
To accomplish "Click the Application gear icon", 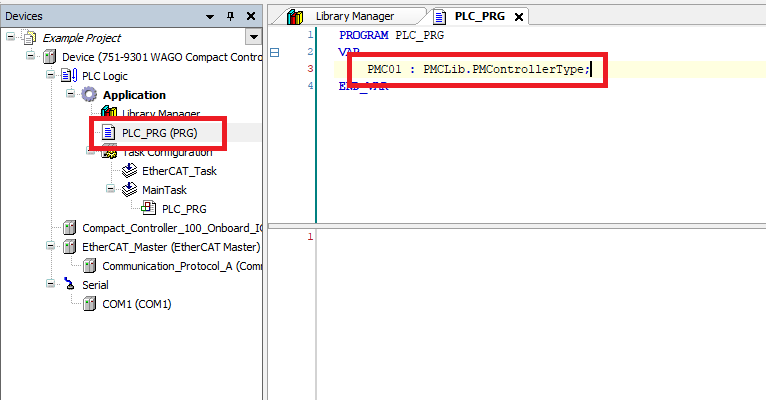I will [x=90, y=95].
